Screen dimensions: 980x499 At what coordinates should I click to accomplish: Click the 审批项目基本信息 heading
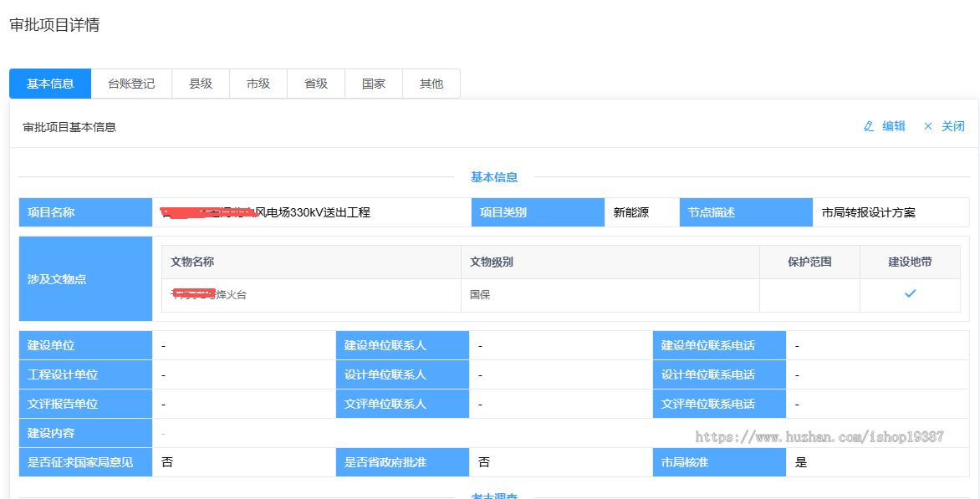[69, 127]
